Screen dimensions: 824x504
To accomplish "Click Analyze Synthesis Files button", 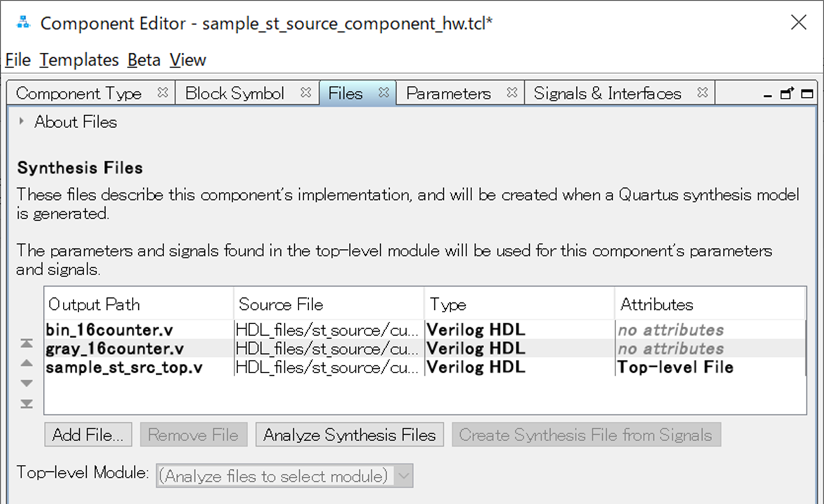I will click(349, 435).
